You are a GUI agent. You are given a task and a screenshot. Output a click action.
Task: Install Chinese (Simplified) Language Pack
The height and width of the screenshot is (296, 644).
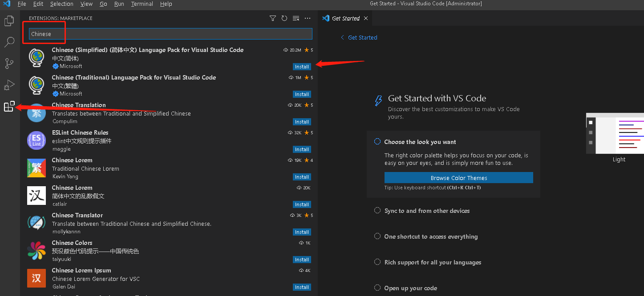(302, 67)
